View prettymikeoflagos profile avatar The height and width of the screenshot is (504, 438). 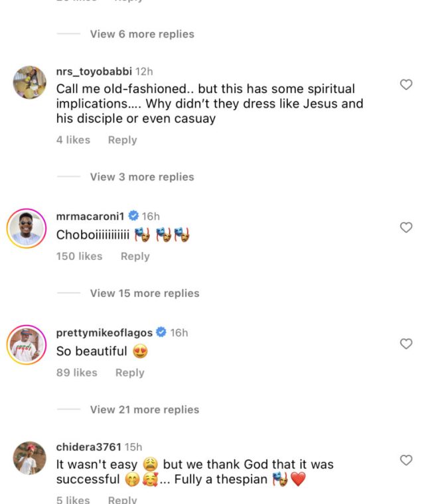coord(26,345)
